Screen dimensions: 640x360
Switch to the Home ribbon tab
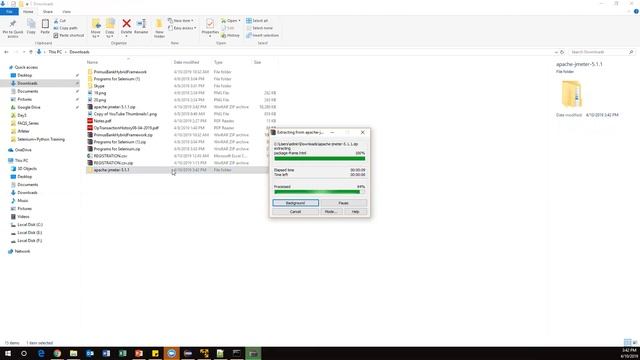(28, 11)
